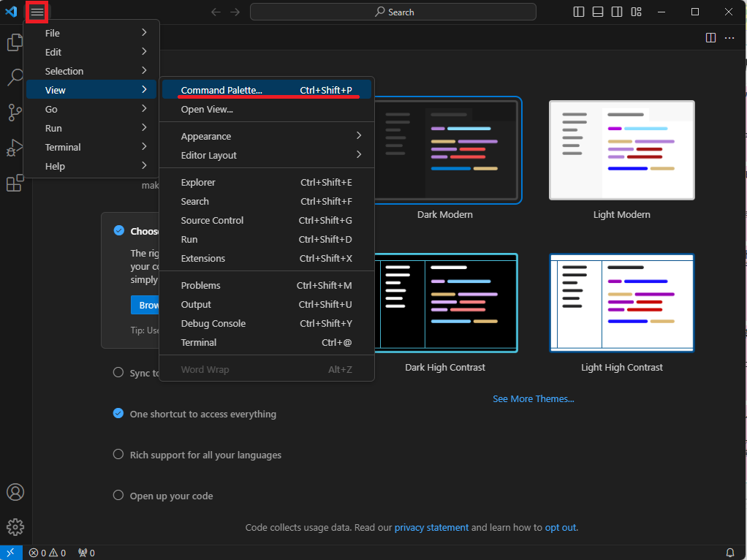Image resolution: width=747 pixels, height=560 pixels.
Task: Open the Explorer activity bar icon
Action: tap(15, 42)
